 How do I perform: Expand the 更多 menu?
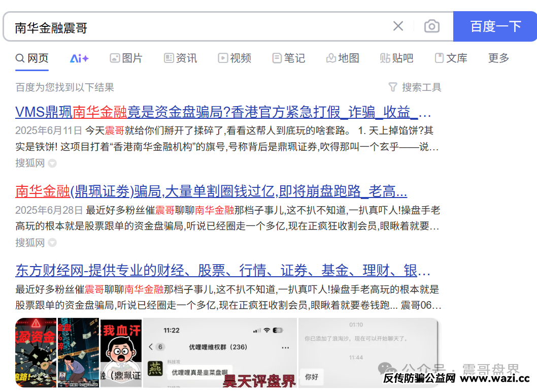(498, 58)
